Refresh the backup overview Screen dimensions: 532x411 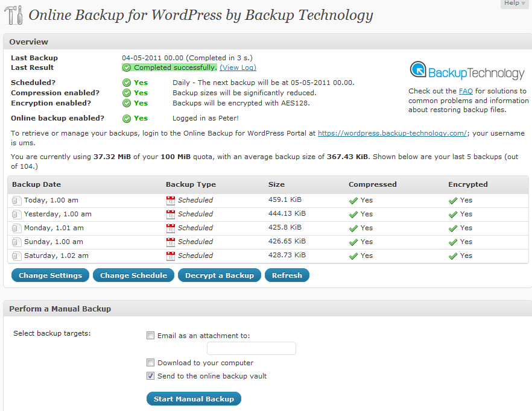point(287,275)
